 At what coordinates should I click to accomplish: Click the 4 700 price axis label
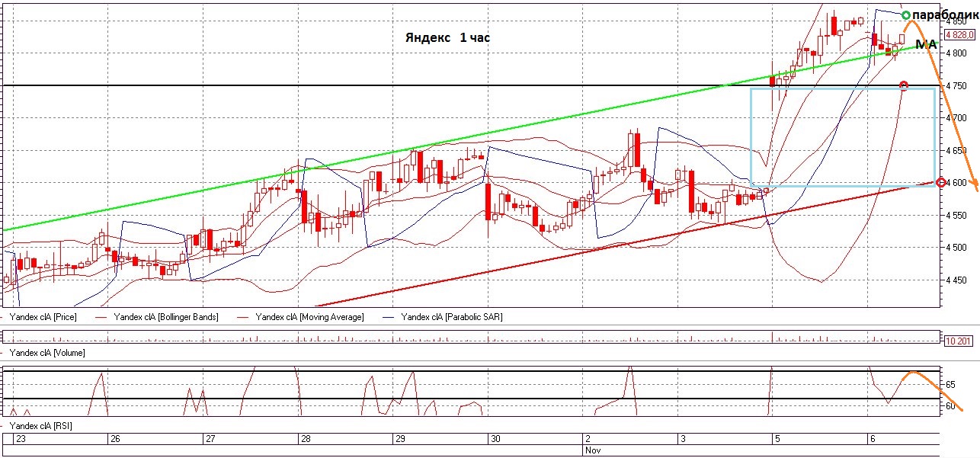(956, 118)
